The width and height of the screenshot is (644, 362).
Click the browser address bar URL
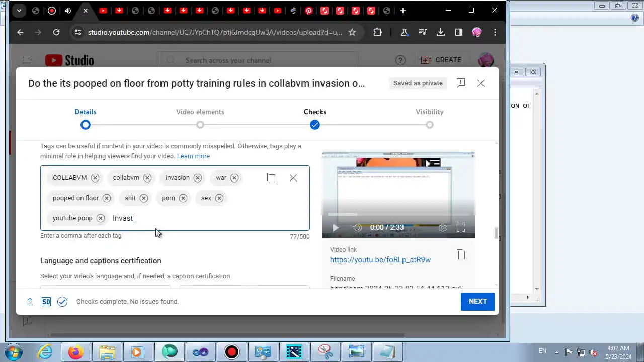(x=215, y=32)
